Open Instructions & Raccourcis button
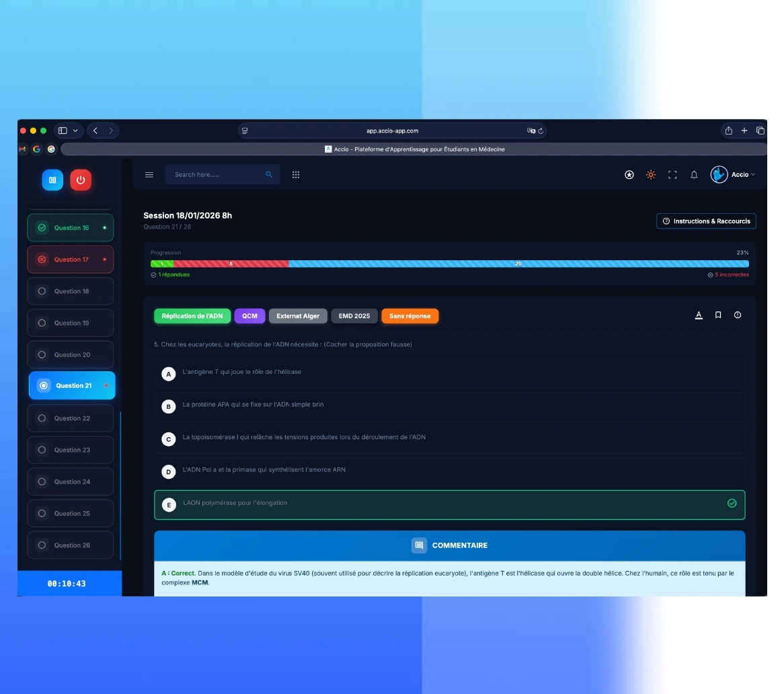 coord(706,221)
